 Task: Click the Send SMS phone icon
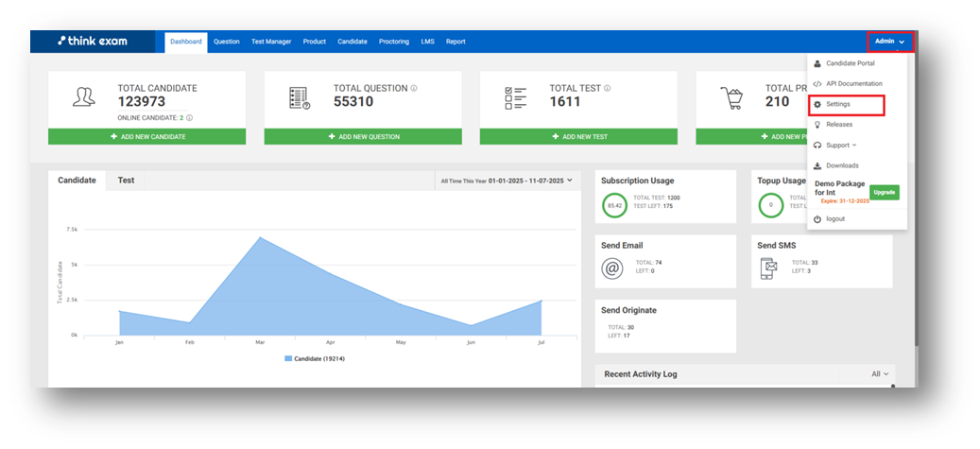[768, 268]
